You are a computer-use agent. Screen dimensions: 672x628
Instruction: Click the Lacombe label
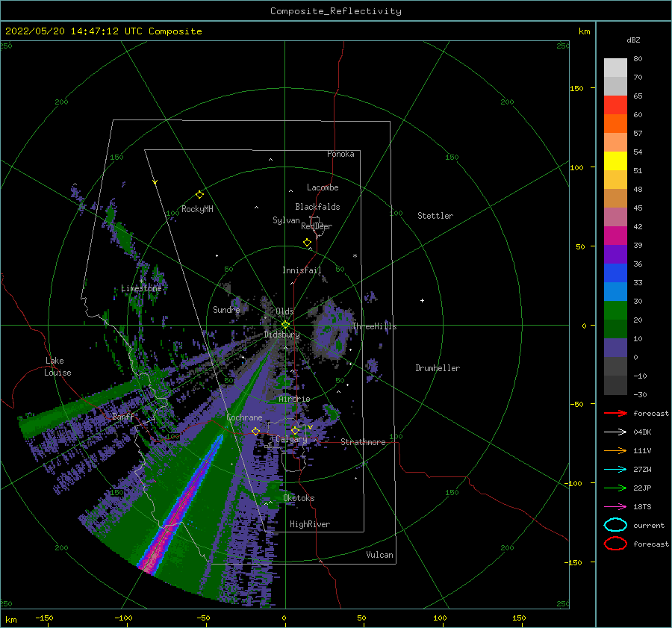[323, 187]
